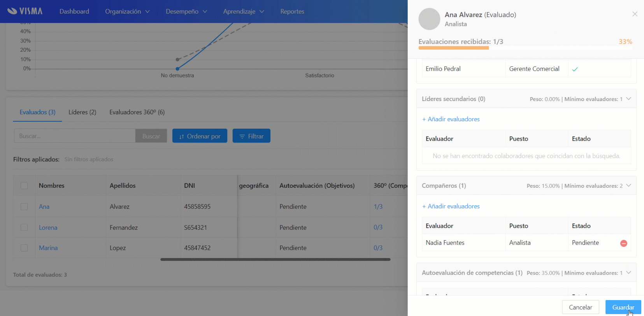Click Guardar to save changes

coord(623,307)
